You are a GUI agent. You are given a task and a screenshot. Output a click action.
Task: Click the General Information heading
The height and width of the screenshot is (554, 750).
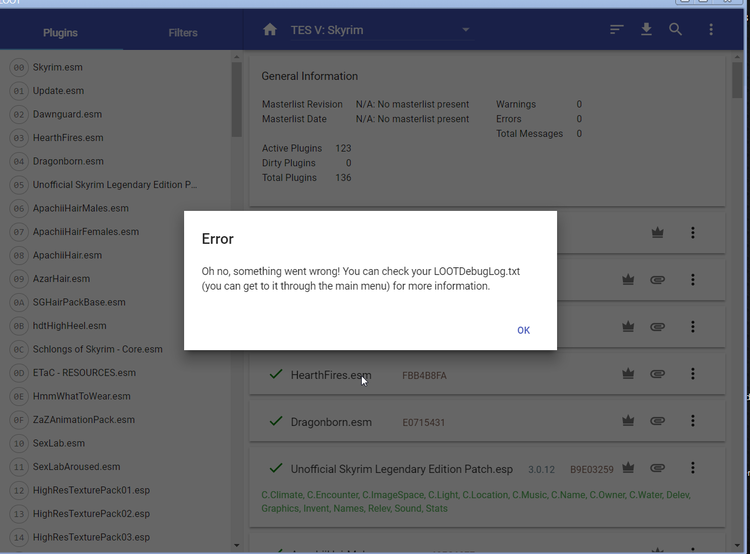point(309,76)
